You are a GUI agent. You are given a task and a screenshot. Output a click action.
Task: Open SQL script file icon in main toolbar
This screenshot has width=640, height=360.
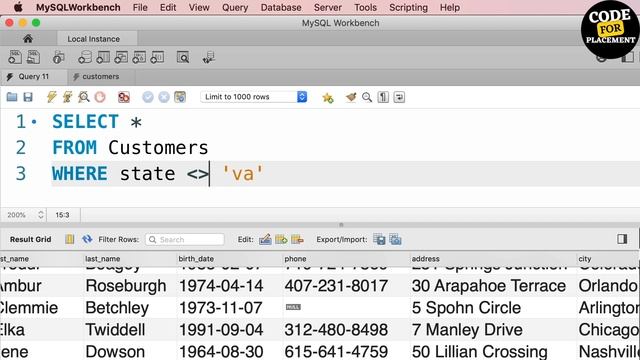coord(33,57)
